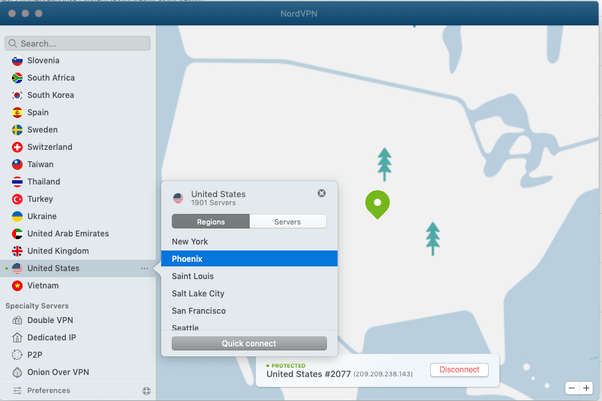Click the Slovenia flag icon

pos(17,61)
